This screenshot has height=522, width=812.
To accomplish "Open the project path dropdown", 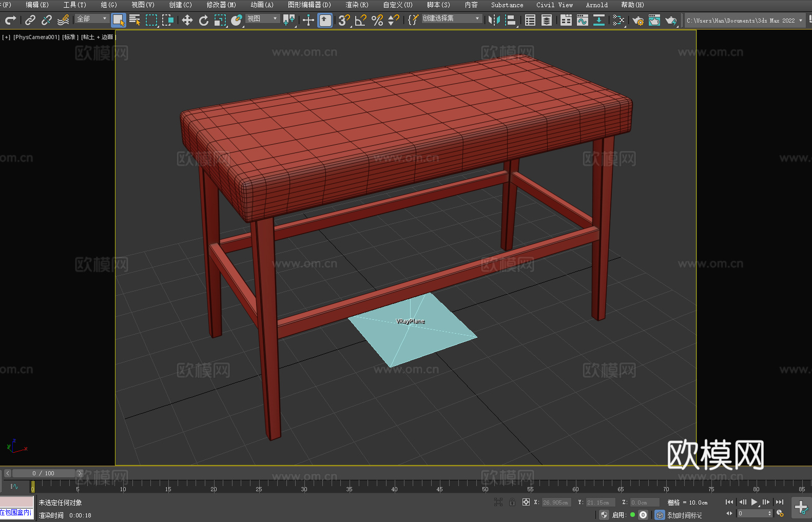I will 745,21.
